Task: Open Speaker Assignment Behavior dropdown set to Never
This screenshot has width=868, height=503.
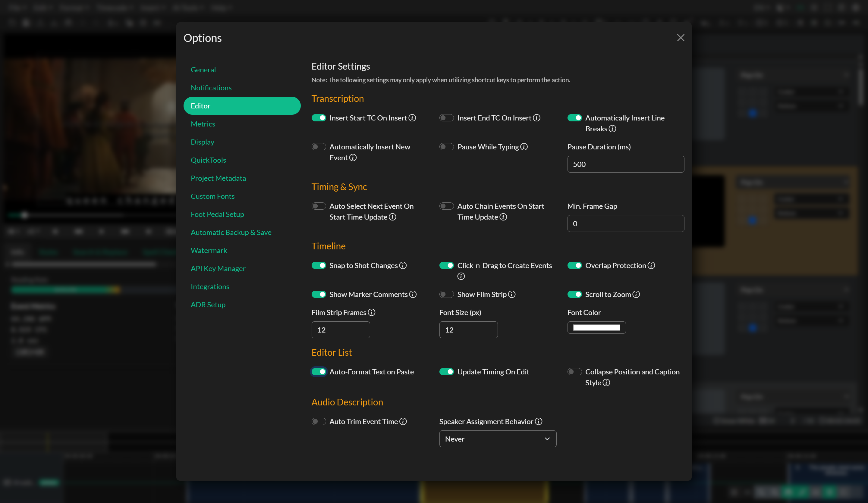Action: [x=498, y=439]
